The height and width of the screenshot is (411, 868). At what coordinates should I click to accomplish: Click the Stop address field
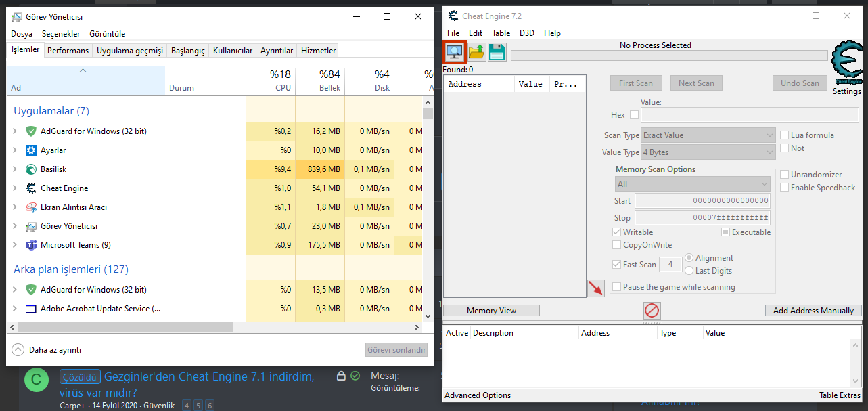(702, 218)
